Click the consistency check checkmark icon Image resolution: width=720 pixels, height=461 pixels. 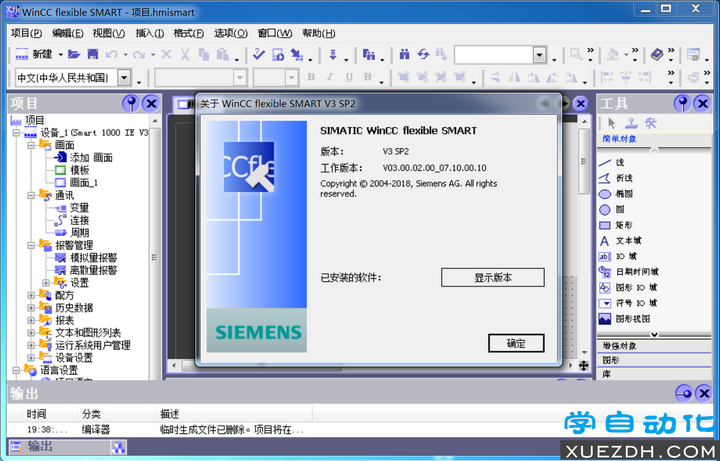point(259,54)
